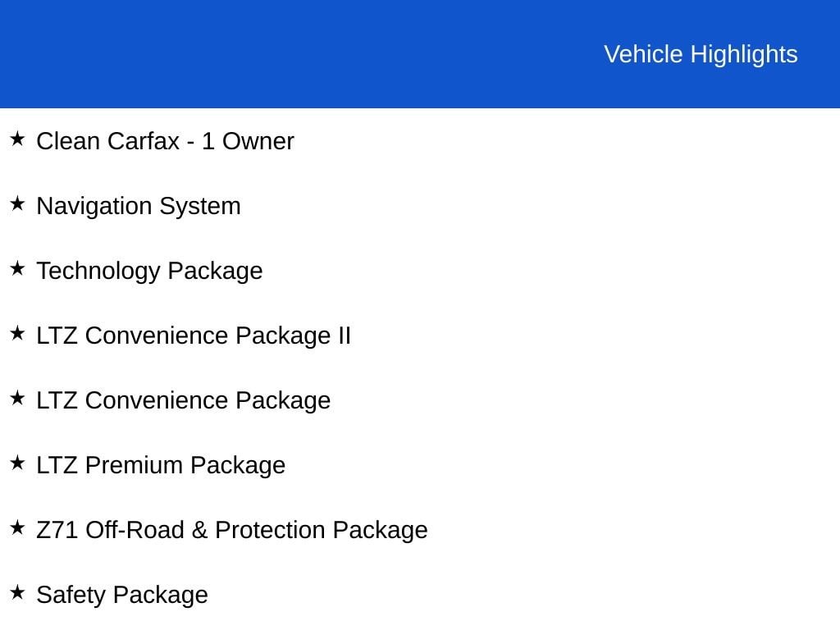840x630 pixels.
Task: Click the star beside Safety Package
Action: coord(17,593)
